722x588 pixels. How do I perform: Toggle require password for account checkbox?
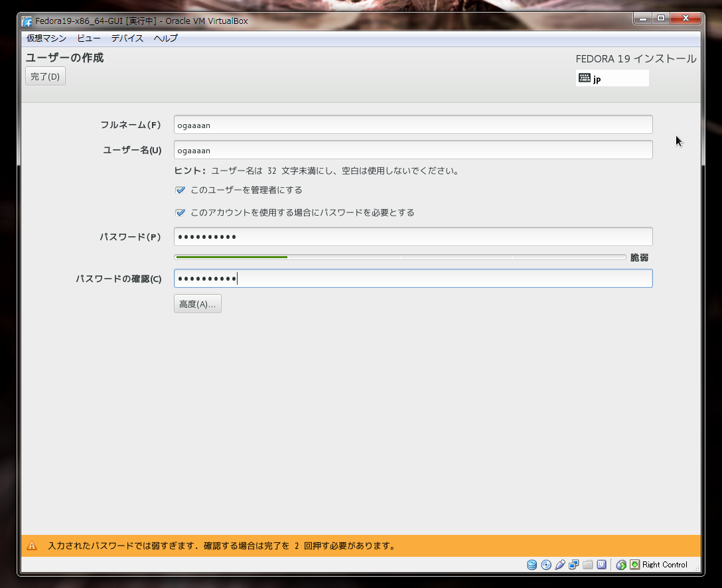click(x=180, y=213)
